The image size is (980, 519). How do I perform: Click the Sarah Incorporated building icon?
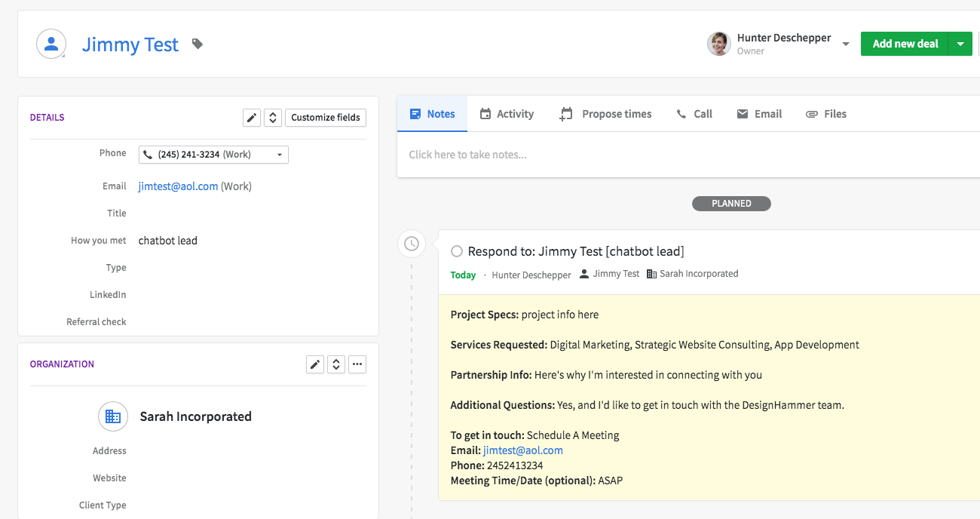(x=112, y=416)
